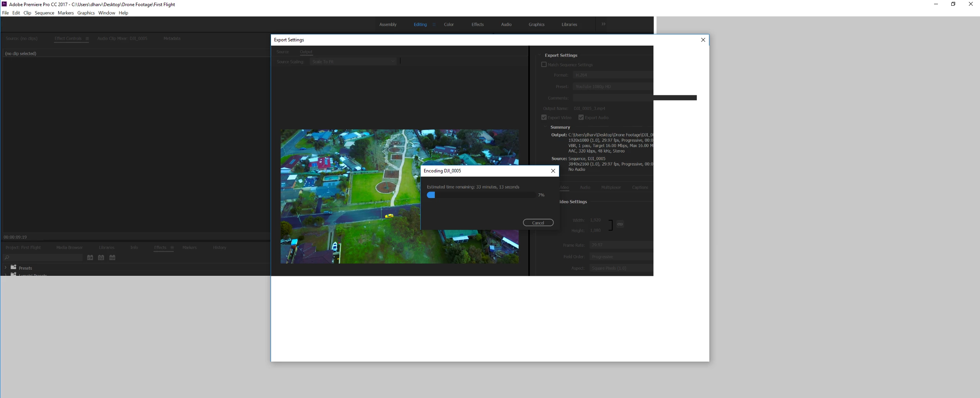
Task: Switch to the Source tab in Export Settings
Action: [283, 52]
